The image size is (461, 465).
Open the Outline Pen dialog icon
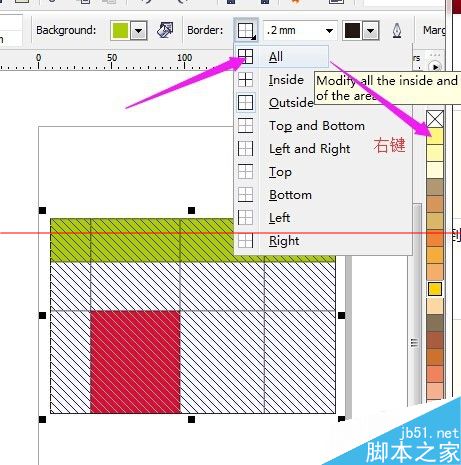pyautogui.click(x=397, y=31)
